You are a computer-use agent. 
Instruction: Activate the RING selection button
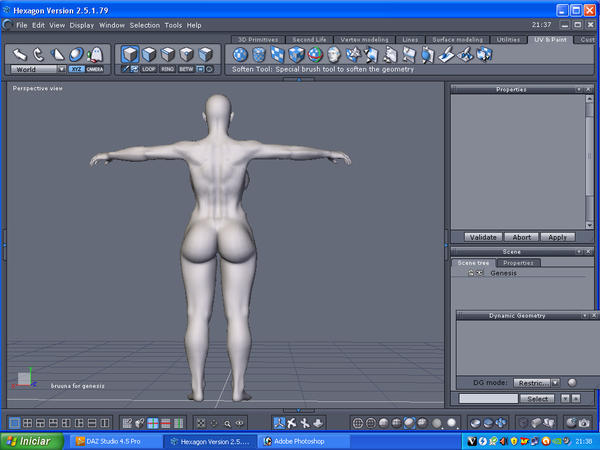tap(169, 69)
